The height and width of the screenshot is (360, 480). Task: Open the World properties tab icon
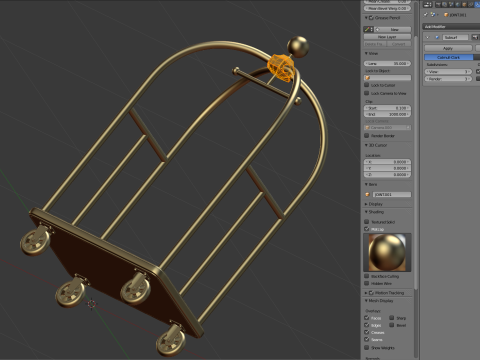coord(458,4)
